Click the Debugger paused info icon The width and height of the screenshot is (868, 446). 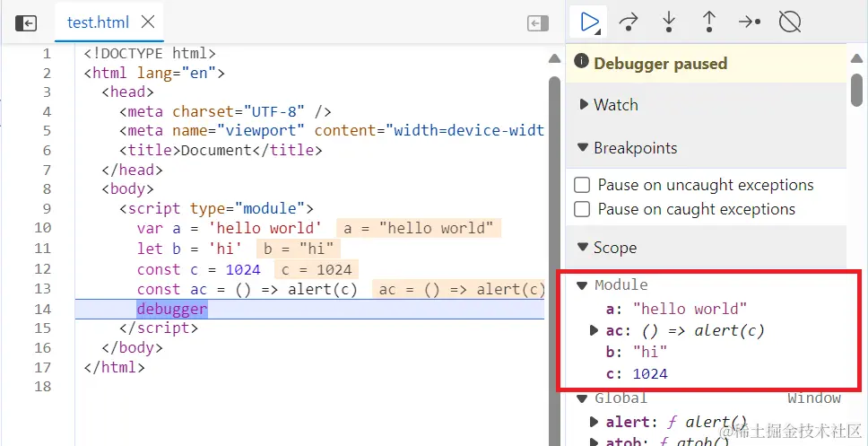tap(581, 60)
